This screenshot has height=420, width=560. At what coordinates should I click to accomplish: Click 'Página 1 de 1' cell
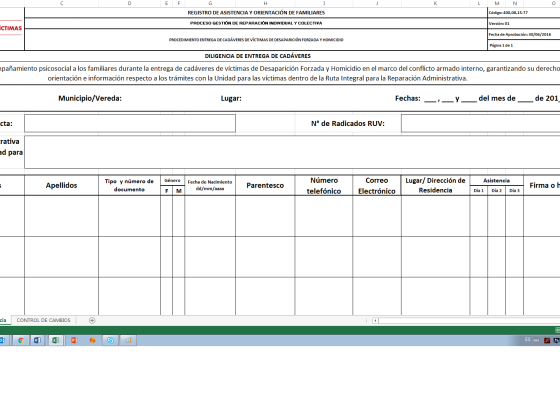coord(524,45)
